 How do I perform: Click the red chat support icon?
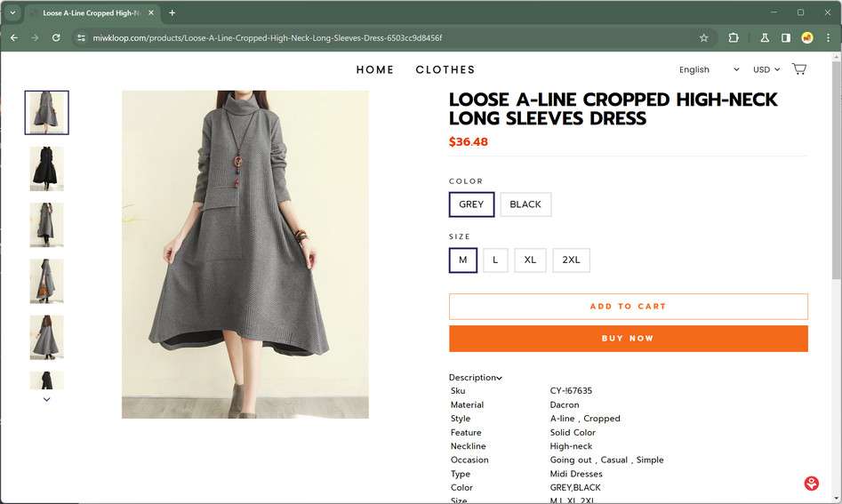tap(811, 484)
